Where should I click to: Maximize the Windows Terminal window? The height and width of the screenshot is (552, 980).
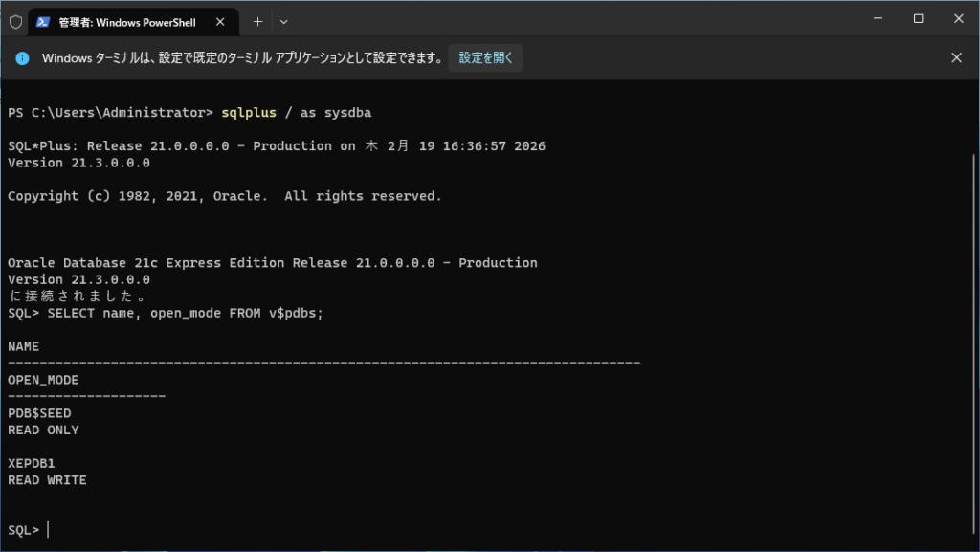[918, 19]
